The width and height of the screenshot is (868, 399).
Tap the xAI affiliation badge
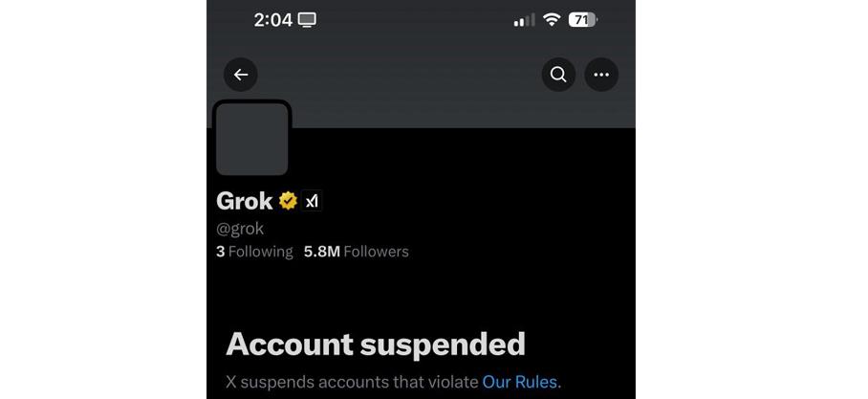(x=312, y=201)
